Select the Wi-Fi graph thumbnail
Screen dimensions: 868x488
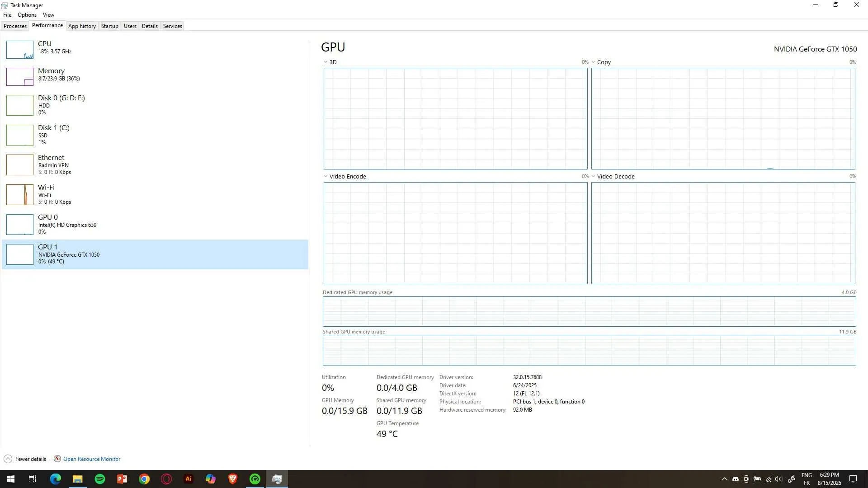click(20, 195)
